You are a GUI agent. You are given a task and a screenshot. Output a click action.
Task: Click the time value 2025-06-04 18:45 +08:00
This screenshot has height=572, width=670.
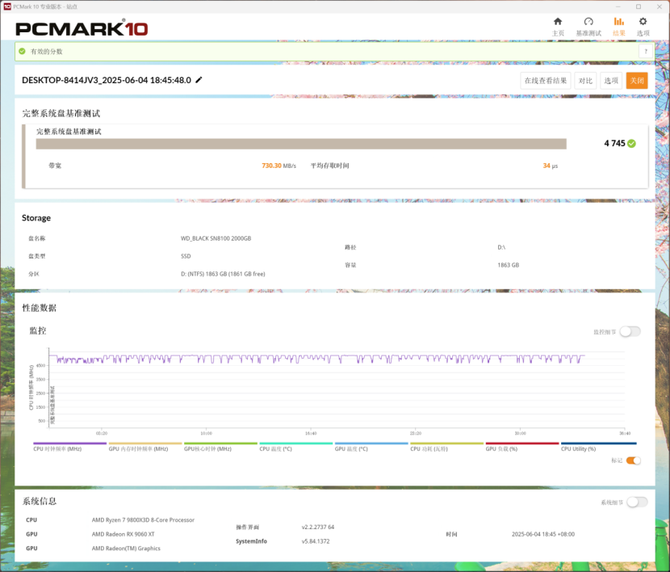coord(543,534)
